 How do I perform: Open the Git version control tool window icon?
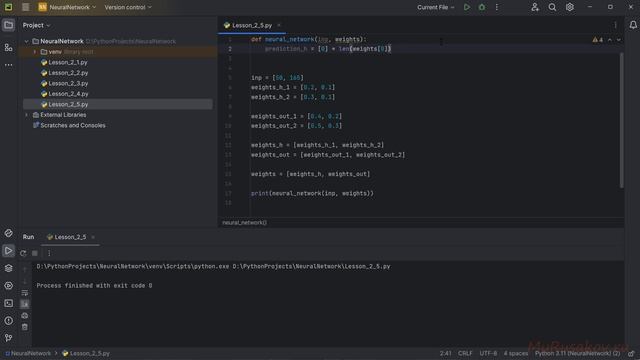tap(8, 338)
